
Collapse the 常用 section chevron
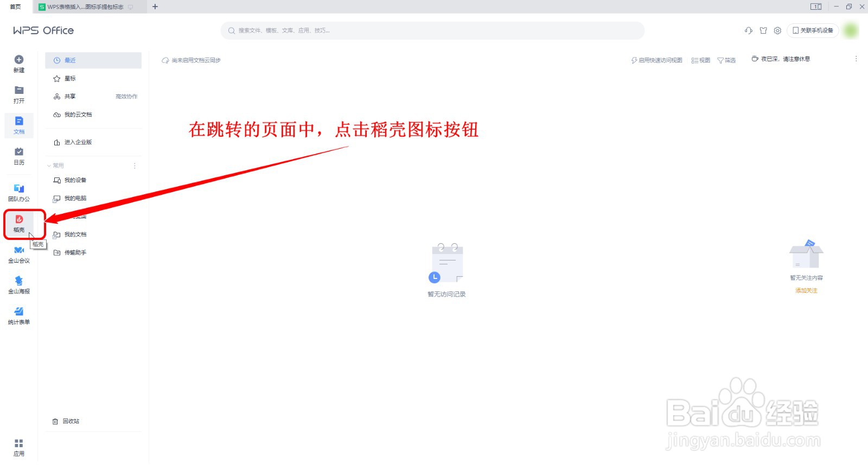(49, 166)
